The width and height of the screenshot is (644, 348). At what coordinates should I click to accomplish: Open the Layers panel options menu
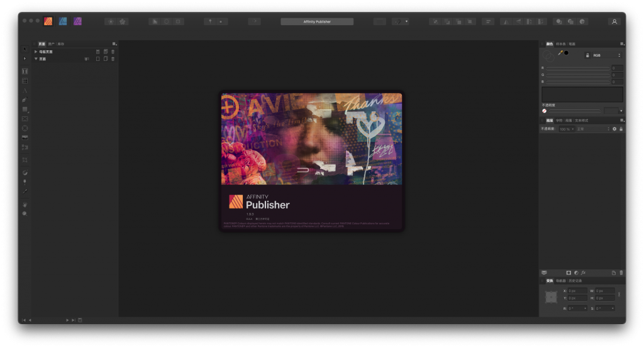point(622,120)
